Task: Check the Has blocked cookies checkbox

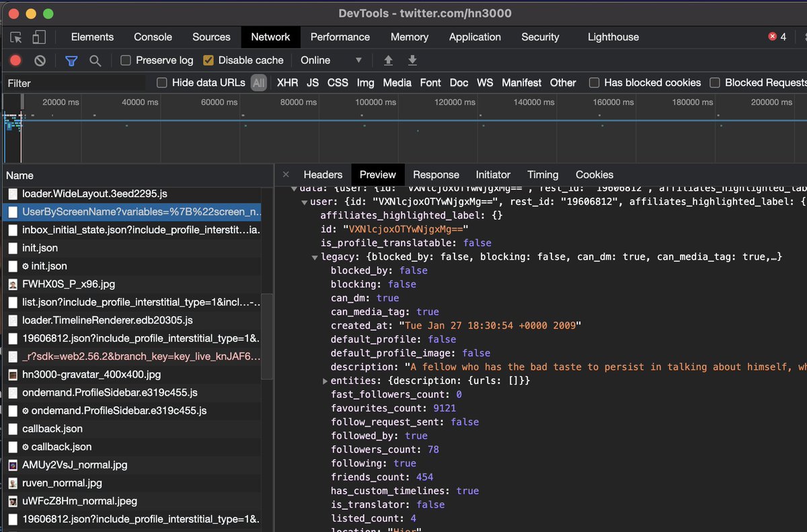Action: pyautogui.click(x=594, y=83)
